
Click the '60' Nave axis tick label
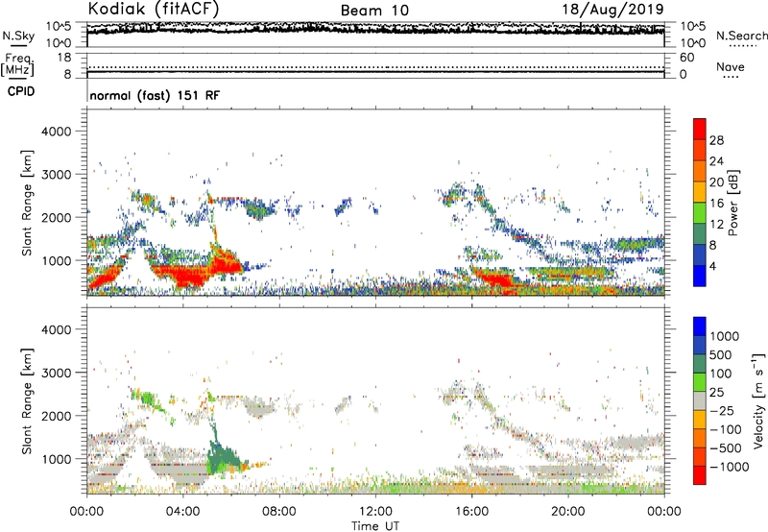[x=686, y=58]
